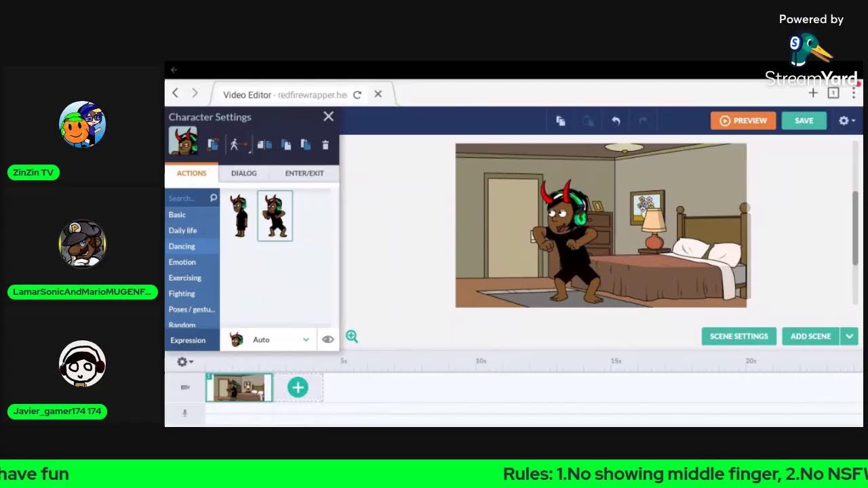The image size is (868, 488).
Task: Open the browser tab switcher
Action: [833, 93]
